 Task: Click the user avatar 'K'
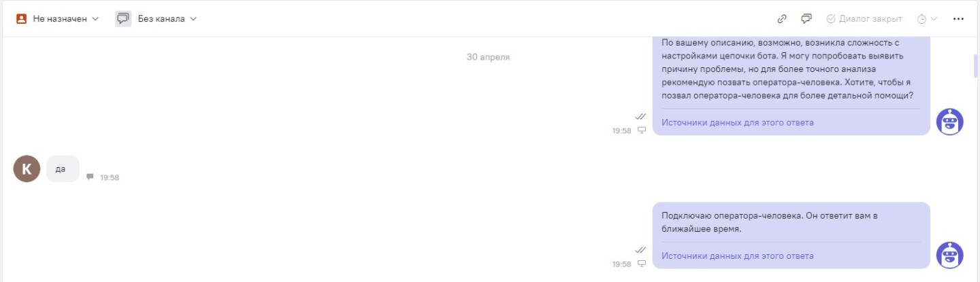pos(27,169)
